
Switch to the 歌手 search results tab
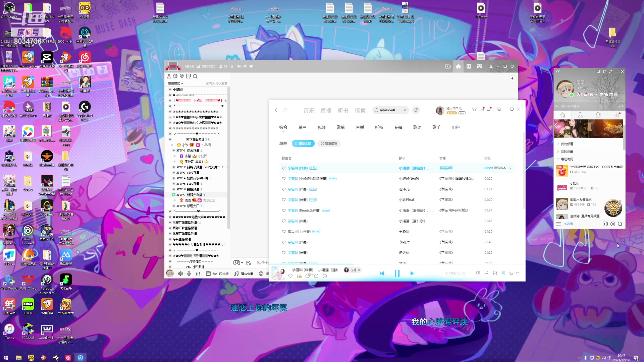(436, 127)
